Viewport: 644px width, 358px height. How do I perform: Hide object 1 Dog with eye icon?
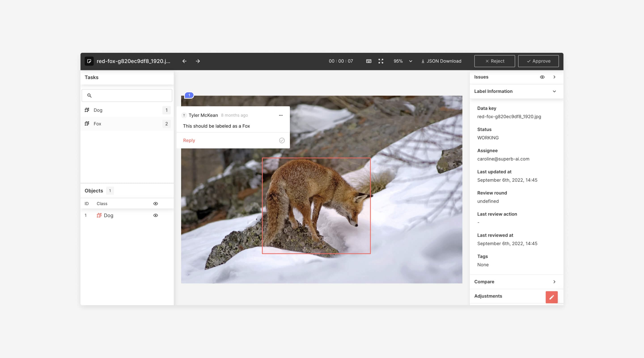click(x=155, y=215)
